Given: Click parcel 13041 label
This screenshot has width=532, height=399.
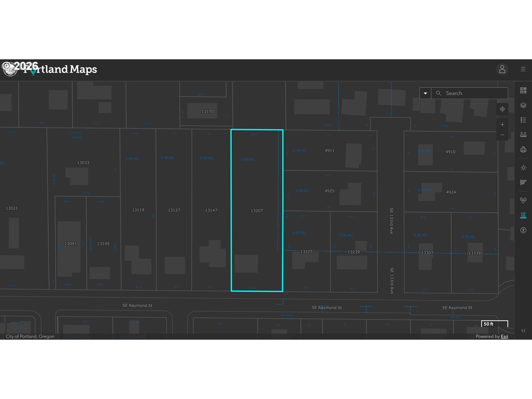Looking at the screenshot, I should [x=71, y=244].
